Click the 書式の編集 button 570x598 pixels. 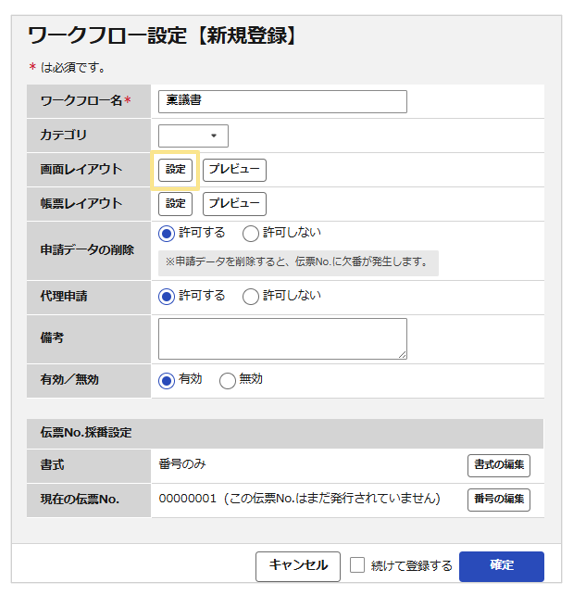(x=499, y=465)
